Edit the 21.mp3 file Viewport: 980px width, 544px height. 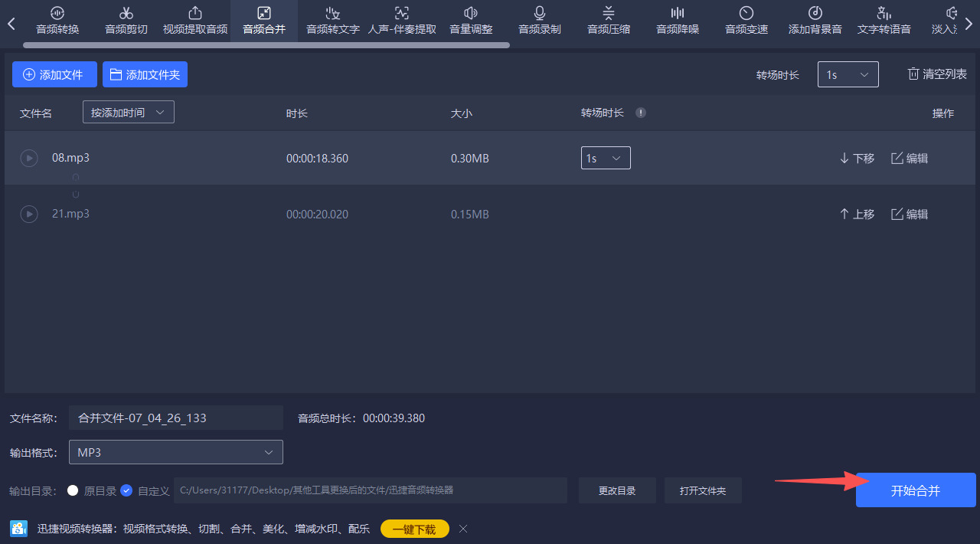(910, 215)
